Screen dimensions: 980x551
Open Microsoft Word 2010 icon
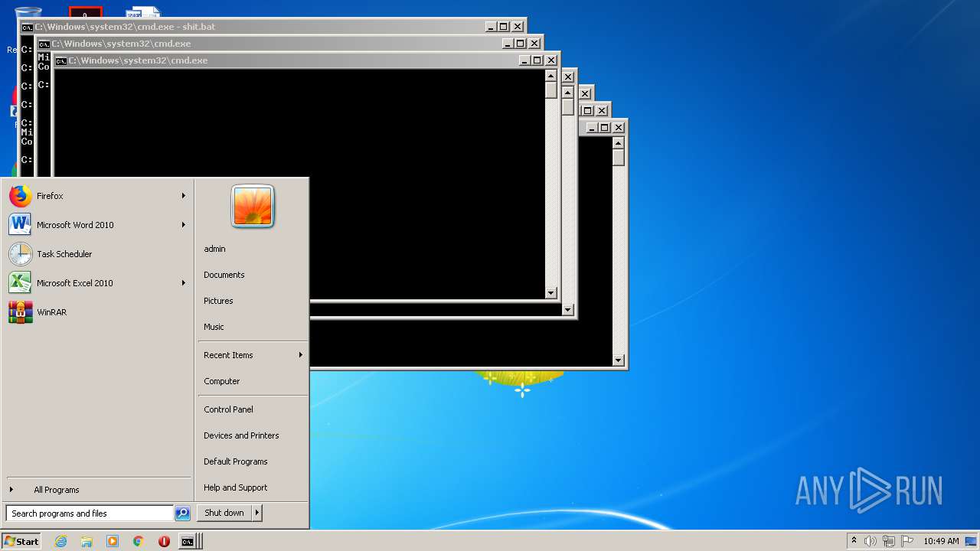click(x=21, y=225)
